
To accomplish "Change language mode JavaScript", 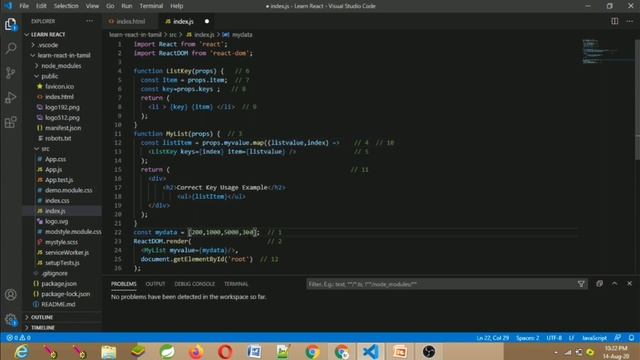I will 594,338.
